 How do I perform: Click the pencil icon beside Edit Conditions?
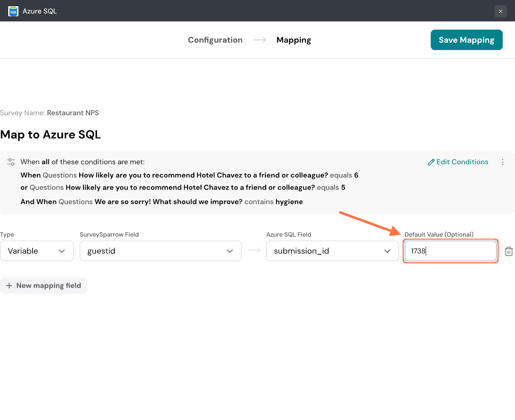(431, 162)
